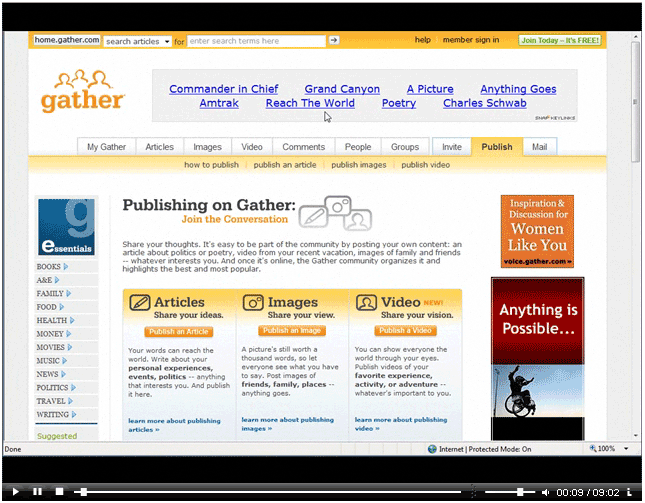The image size is (645, 503).
Task: Open Reach The World link
Action: 310,103
